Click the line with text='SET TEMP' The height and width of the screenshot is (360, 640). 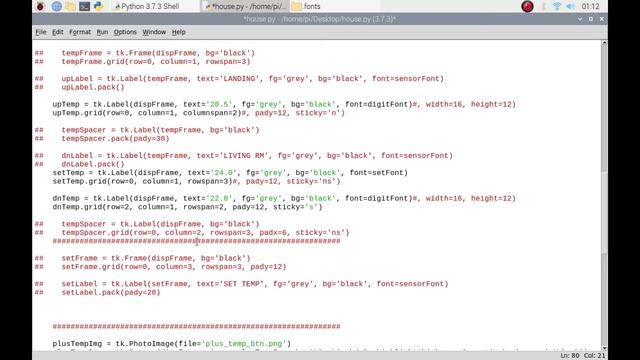[242, 284]
